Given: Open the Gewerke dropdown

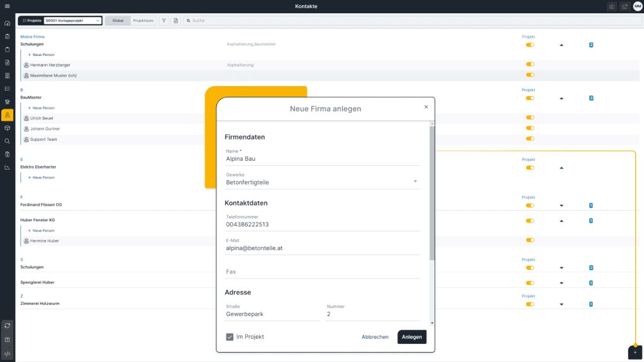Looking at the screenshot, I should pos(322,182).
